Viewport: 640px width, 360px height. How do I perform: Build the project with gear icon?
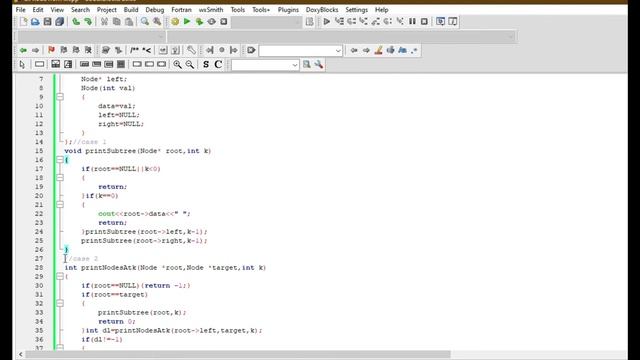click(175, 22)
